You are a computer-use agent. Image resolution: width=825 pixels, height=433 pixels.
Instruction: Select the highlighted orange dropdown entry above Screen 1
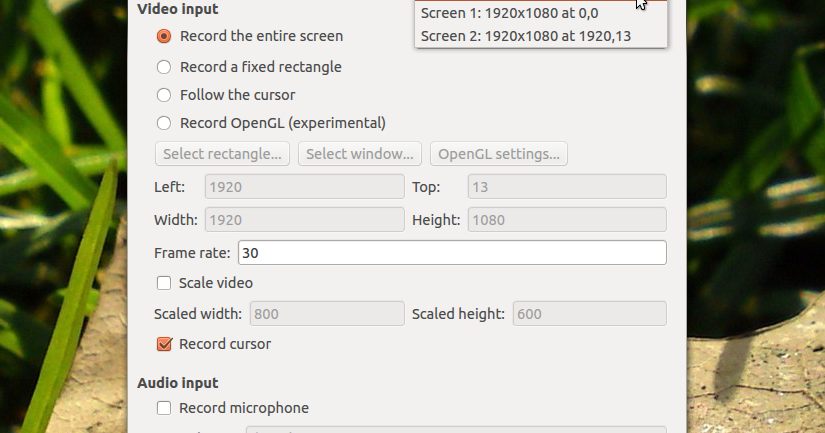(525, 2)
